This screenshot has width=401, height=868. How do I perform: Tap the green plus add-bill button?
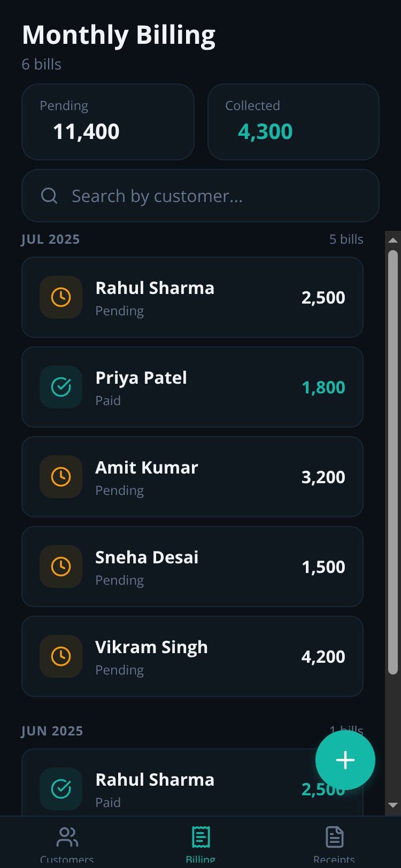pyautogui.click(x=345, y=760)
